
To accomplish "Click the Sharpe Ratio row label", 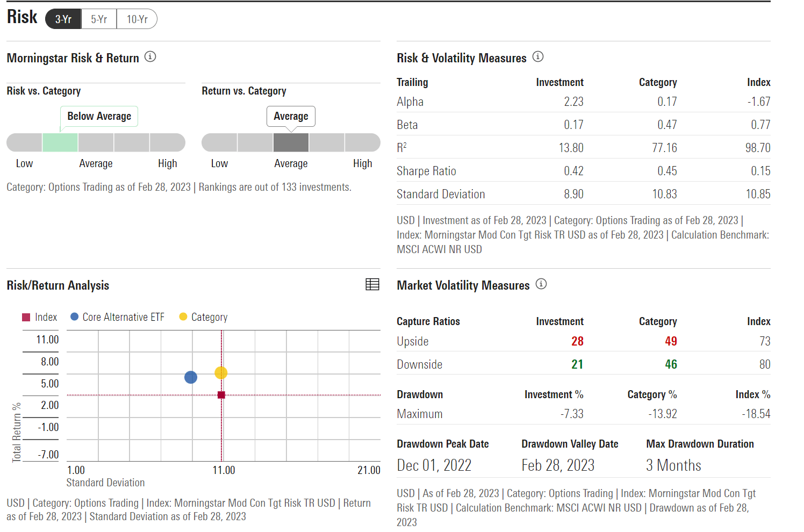I will pyautogui.click(x=426, y=170).
